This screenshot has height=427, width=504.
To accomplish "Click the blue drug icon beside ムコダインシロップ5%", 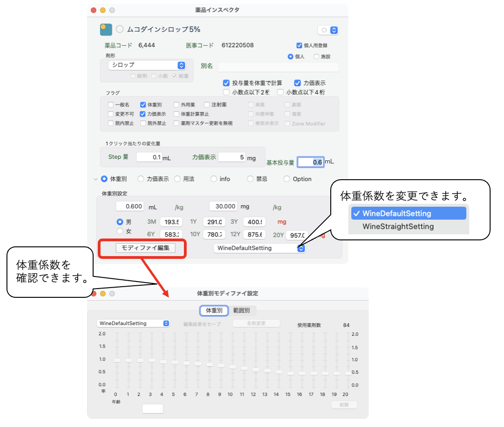I will pyautogui.click(x=106, y=30).
